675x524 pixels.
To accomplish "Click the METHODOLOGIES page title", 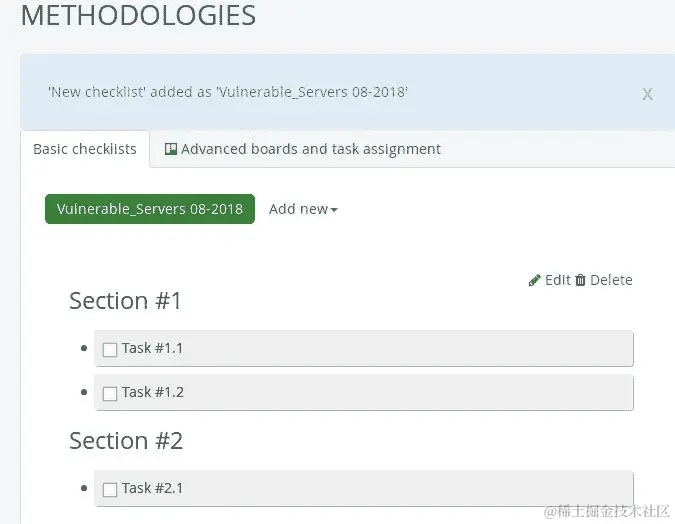I will pos(138,16).
